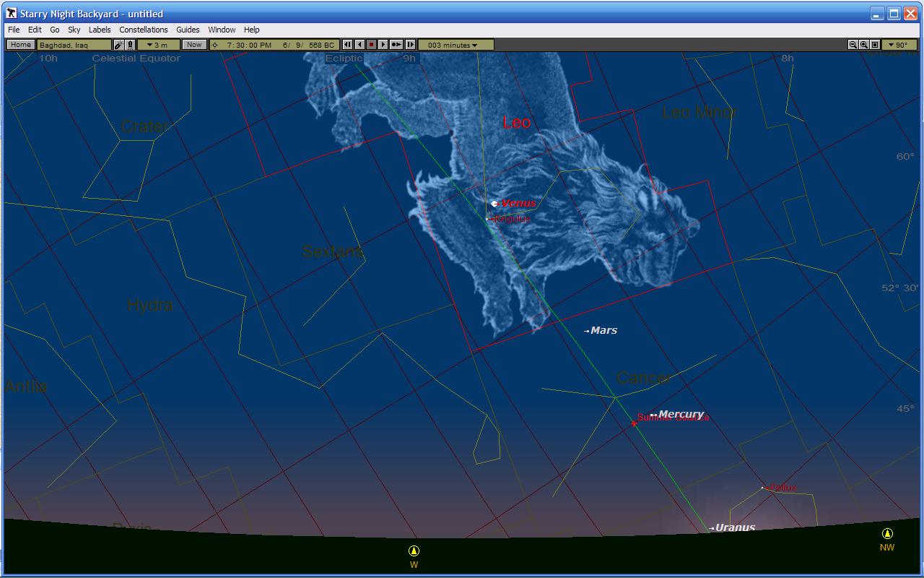Screen dimensions: 924x578
Task: Click the red summer solstice marker
Action: coord(634,423)
